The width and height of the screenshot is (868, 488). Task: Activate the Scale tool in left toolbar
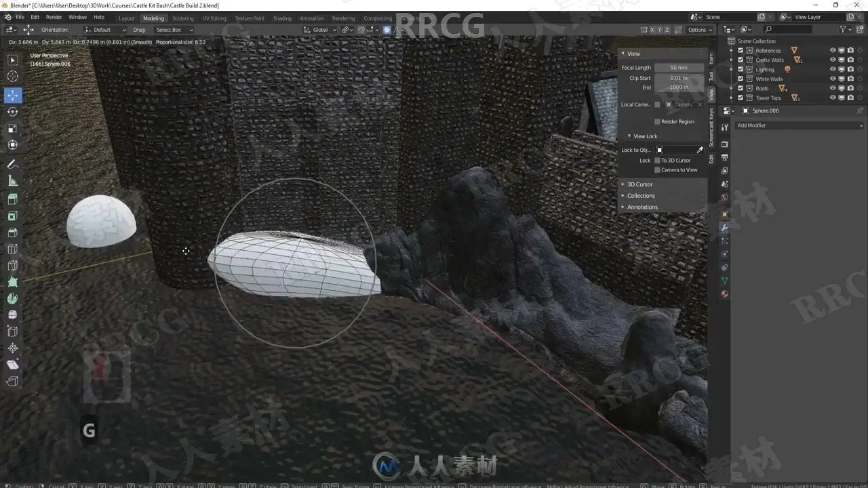pos(13,128)
